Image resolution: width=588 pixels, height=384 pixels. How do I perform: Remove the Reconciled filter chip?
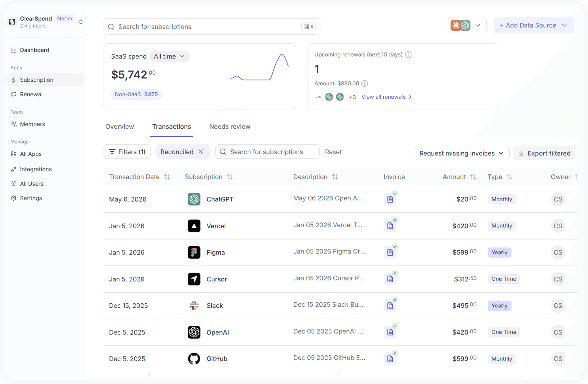pyautogui.click(x=201, y=152)
